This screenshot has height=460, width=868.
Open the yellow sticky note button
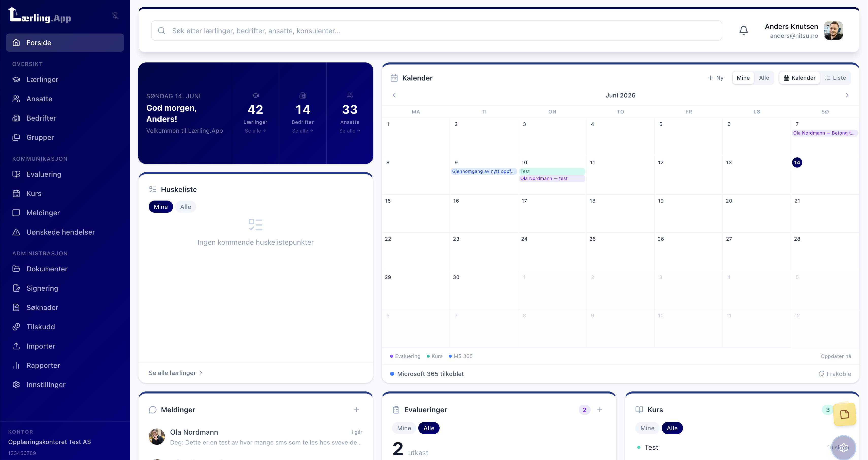coord(844,414)
